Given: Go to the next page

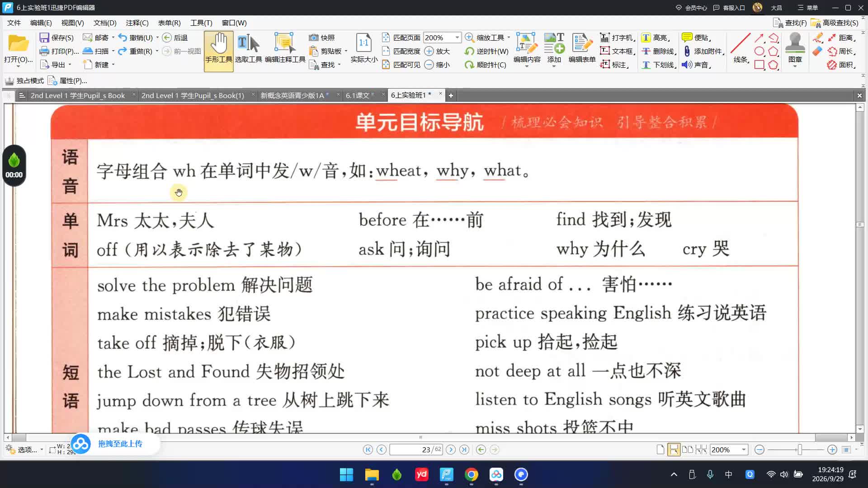Looking at the screenshot, I should pyautogui.click(x=451, y=450).
